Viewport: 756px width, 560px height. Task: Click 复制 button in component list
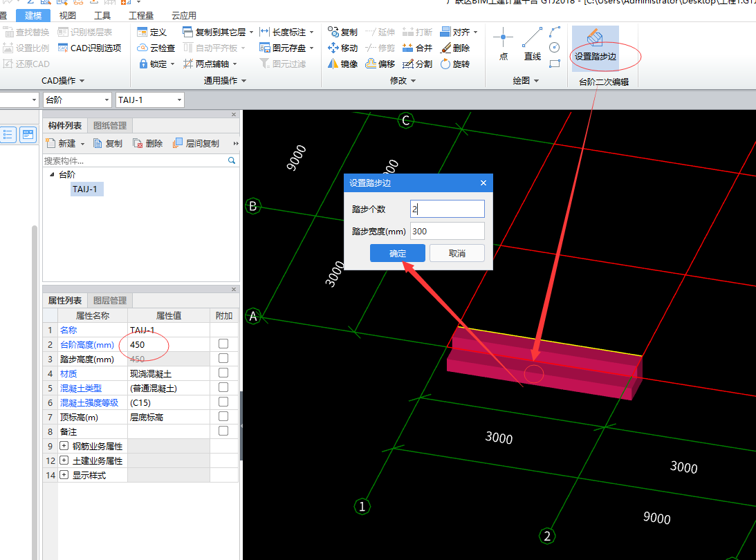[108, 143]
